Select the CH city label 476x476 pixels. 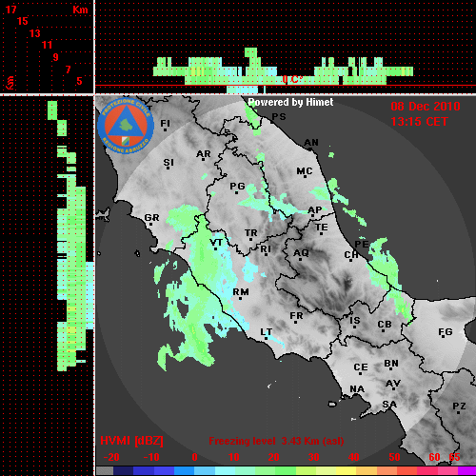351,255
